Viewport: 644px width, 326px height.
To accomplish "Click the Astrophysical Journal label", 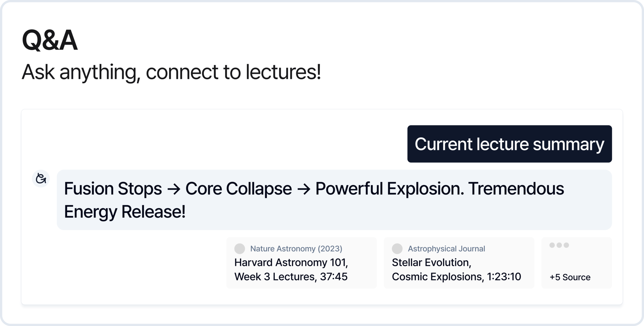I will click(446, 249).
